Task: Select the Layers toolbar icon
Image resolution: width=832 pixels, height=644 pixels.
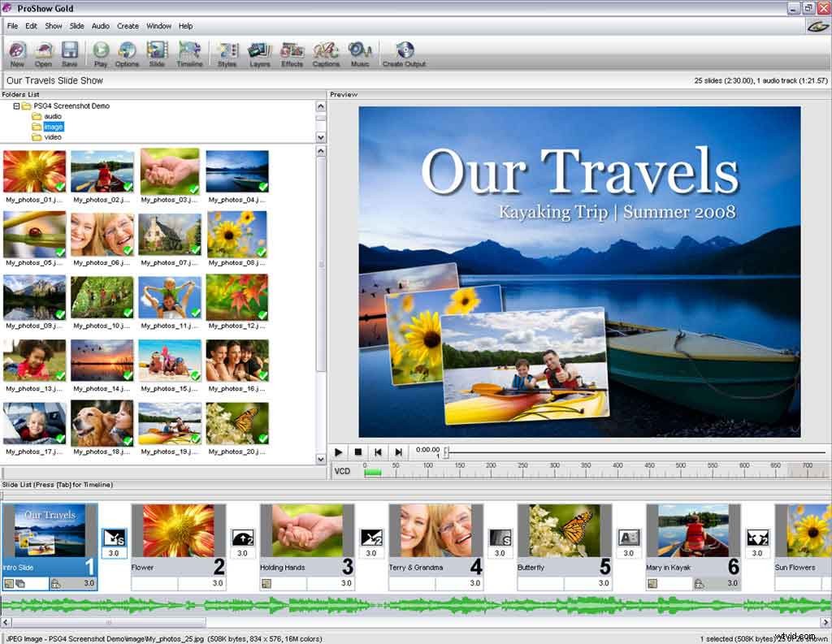Action: click(x=260, y=53)
